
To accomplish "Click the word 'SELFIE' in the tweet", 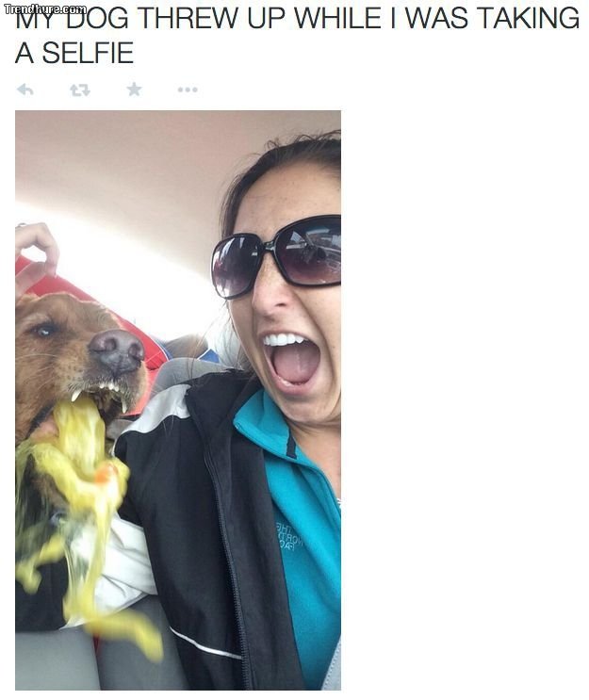I will click(88, 53).
